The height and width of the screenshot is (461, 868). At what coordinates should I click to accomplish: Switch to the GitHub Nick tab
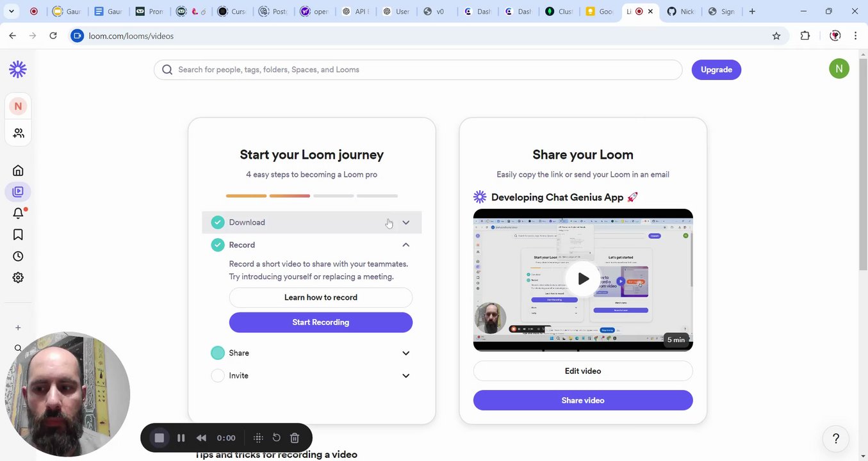tap(680, 12)
